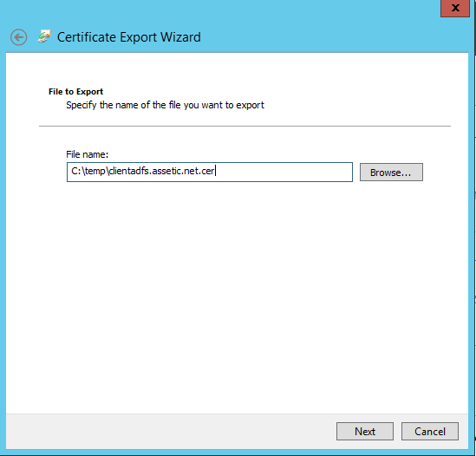
Task: Click the gray footer bar beside Next
Action: (170, 431)
